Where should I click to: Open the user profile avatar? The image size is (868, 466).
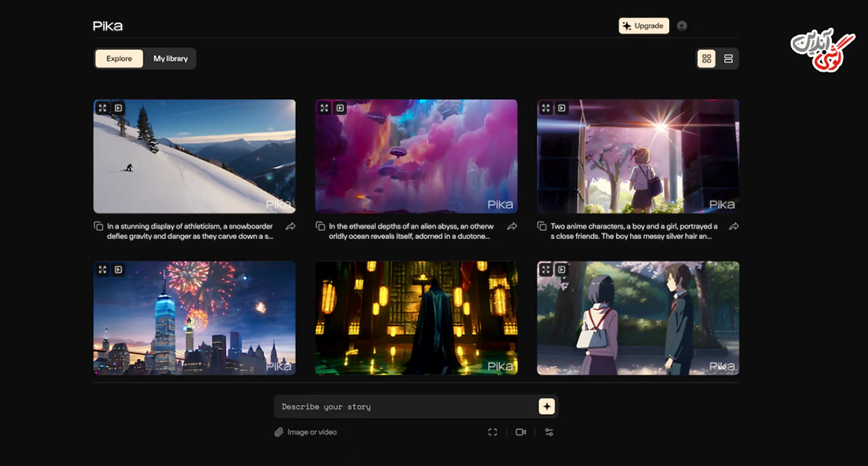tap(682, 26)
